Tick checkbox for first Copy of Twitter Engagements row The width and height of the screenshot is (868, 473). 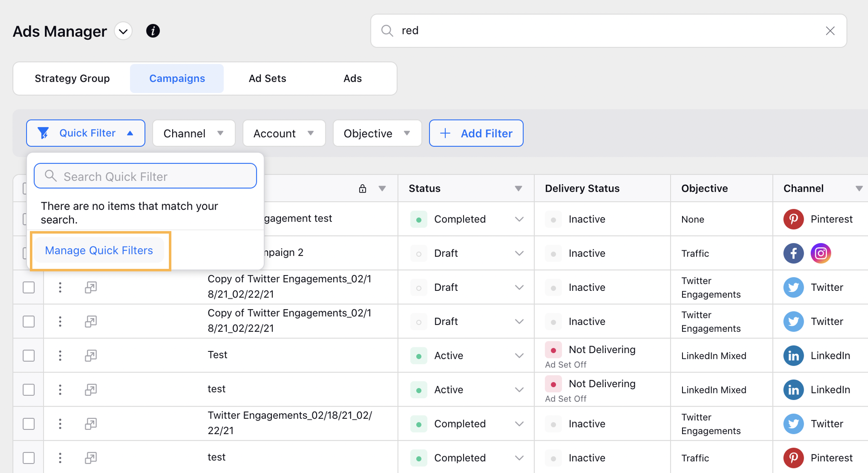click(x=29, y=287)
